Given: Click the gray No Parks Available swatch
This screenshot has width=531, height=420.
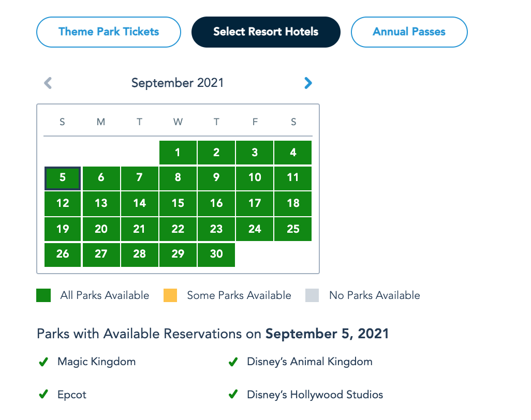Looking at the screenshot, I should click(312, 295).
